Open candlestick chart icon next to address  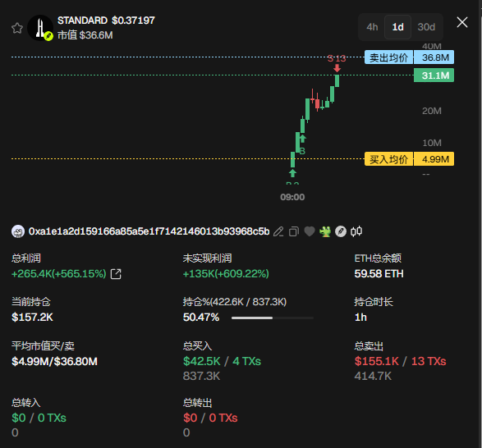[x=356, y=231]
